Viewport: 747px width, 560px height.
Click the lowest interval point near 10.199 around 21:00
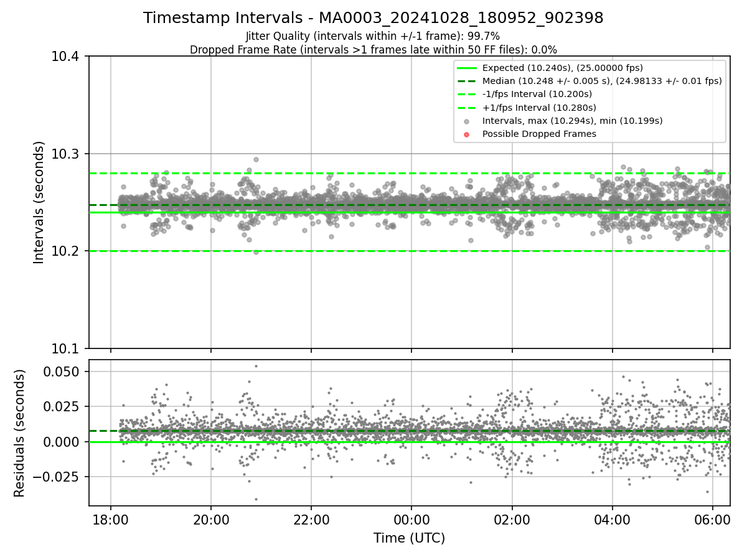pyautogui.click(x=256, y=252)
